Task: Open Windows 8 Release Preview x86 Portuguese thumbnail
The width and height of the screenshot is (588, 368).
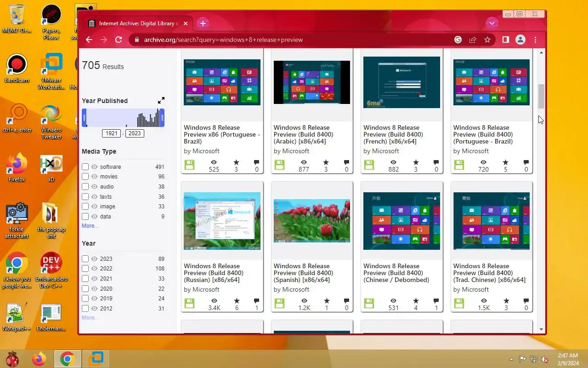Action: pyautogui.click(x=222, y=82)
